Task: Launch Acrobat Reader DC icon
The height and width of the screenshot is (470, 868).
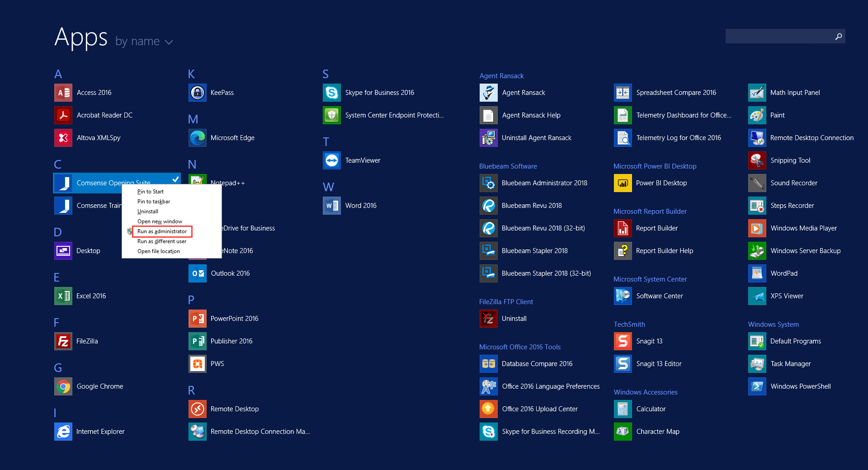Action: tap(63, 115)
